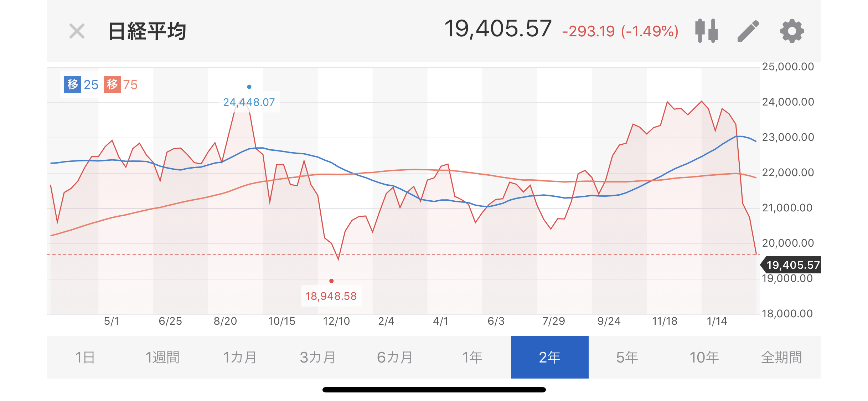The width and height of the screenshot is (868, 401).
Task: Select the 10年 period tab
Action: [x=704, y=357]
